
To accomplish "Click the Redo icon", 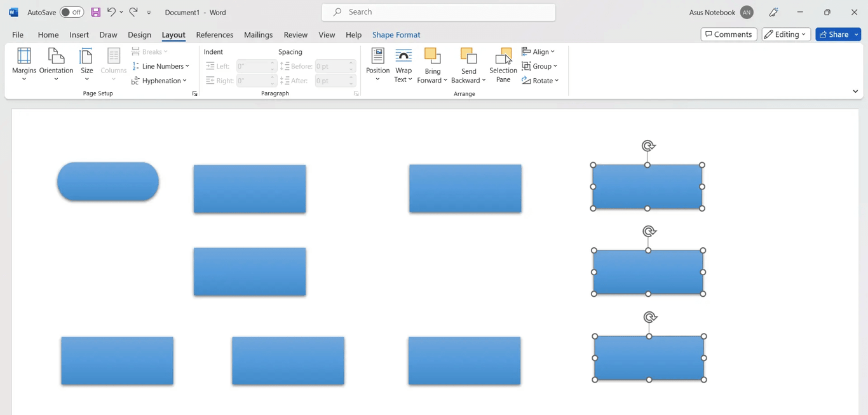I will point(133,12).
